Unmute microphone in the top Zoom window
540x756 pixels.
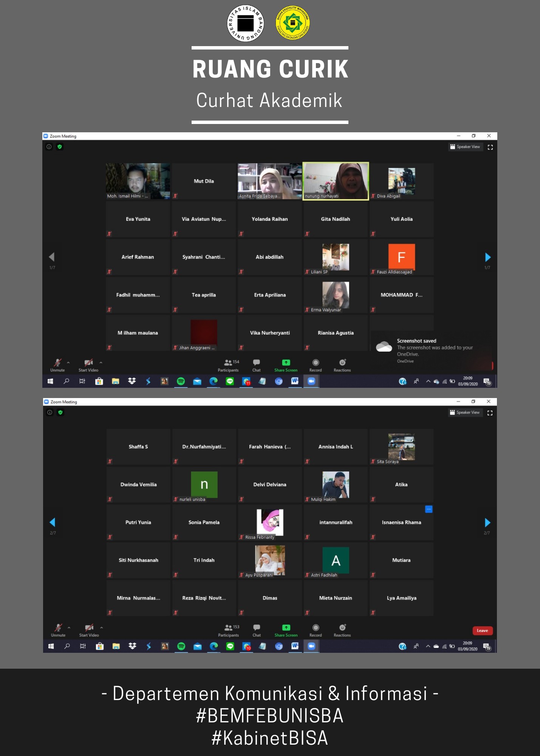click(57, 365)
